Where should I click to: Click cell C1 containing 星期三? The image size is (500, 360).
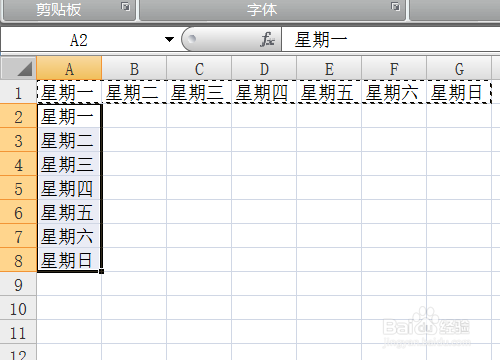click(199, 92)
